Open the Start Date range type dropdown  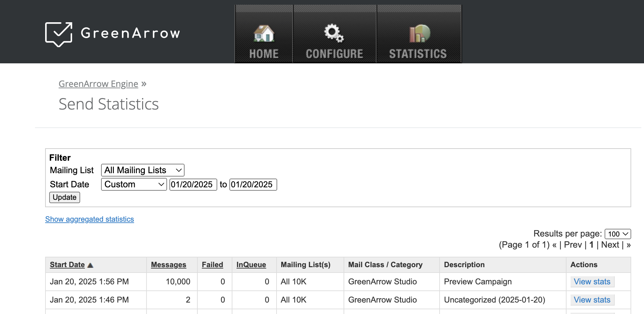click(134, 185)
